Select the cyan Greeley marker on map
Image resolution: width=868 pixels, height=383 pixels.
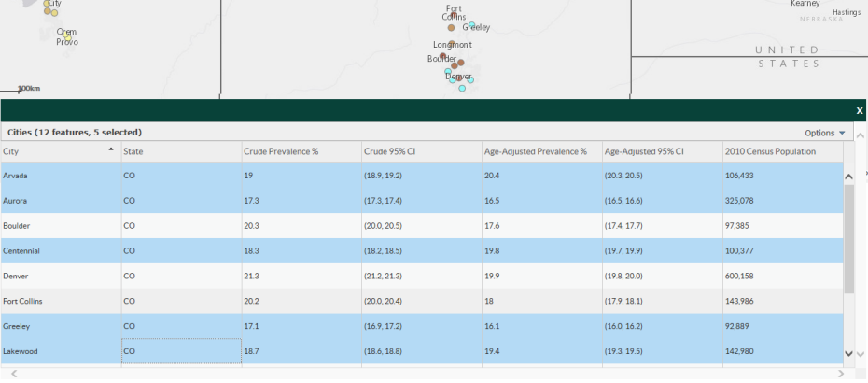point(473,25)
